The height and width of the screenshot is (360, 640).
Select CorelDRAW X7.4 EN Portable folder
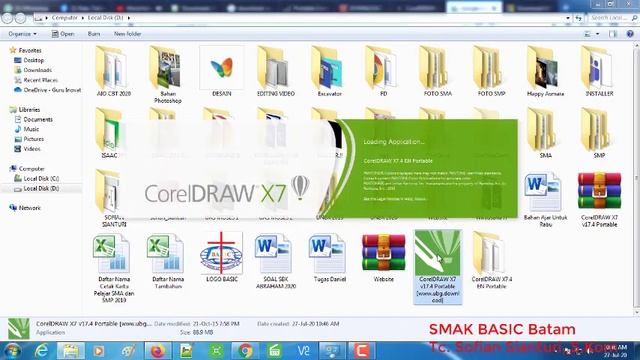pyautogui.click(x=491, y=261)
